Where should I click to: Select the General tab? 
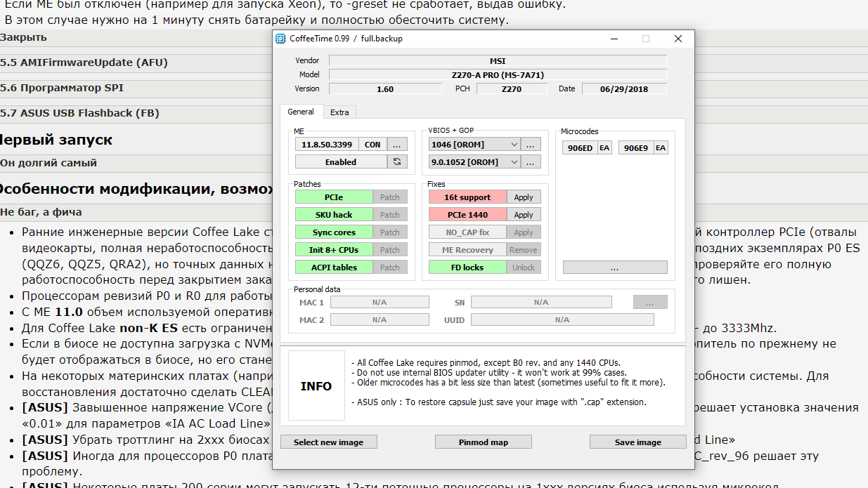pos(301,112)
